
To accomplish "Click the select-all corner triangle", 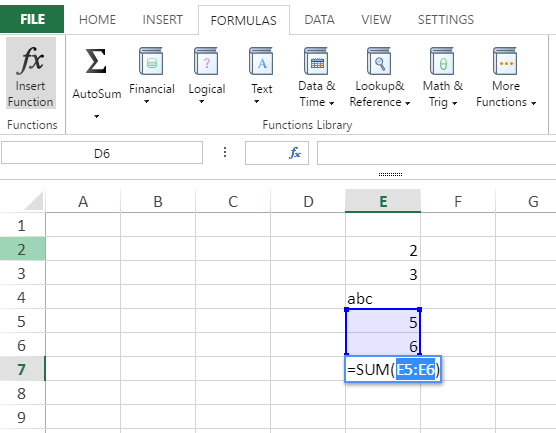I will click(x=34, y=201).
